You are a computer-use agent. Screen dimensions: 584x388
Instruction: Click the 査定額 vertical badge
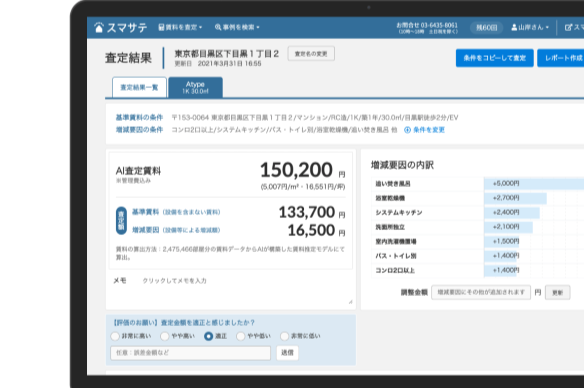point(121,221)
